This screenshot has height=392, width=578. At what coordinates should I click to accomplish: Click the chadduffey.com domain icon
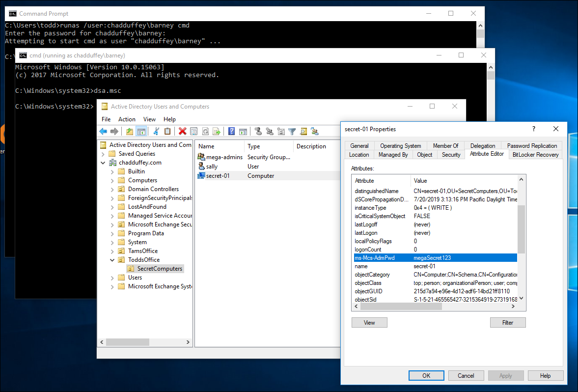(113, 163)
